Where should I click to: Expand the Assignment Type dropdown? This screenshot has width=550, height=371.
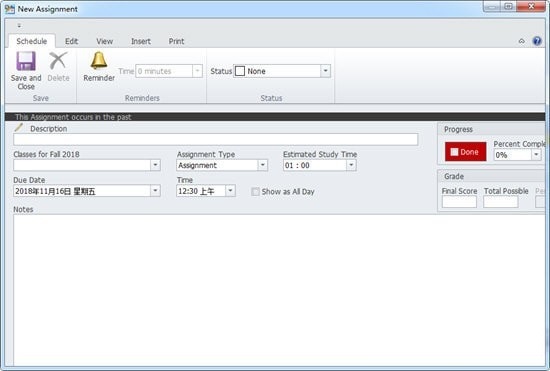pyautogui.click(x=262, y=165)
